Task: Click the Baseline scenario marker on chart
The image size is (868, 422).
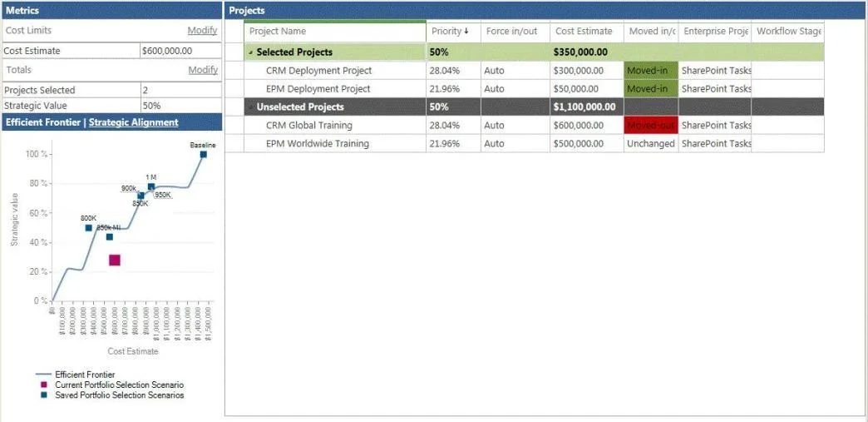Action: 203,154
